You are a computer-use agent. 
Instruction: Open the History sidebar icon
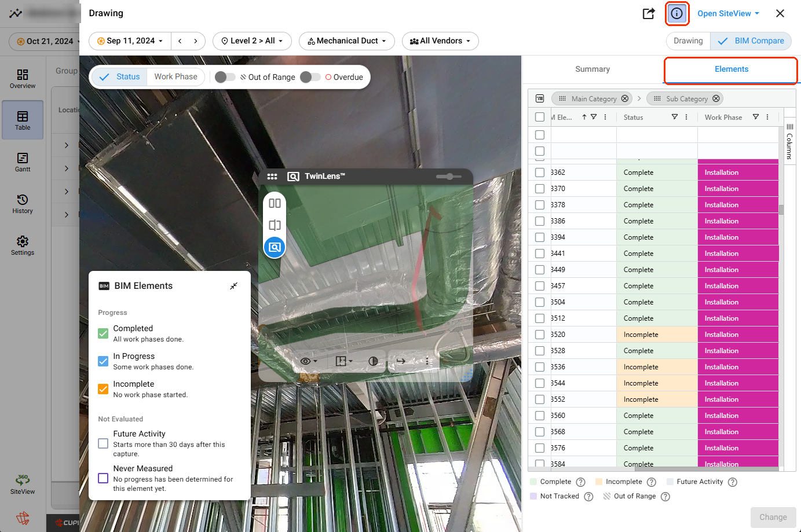23,204
